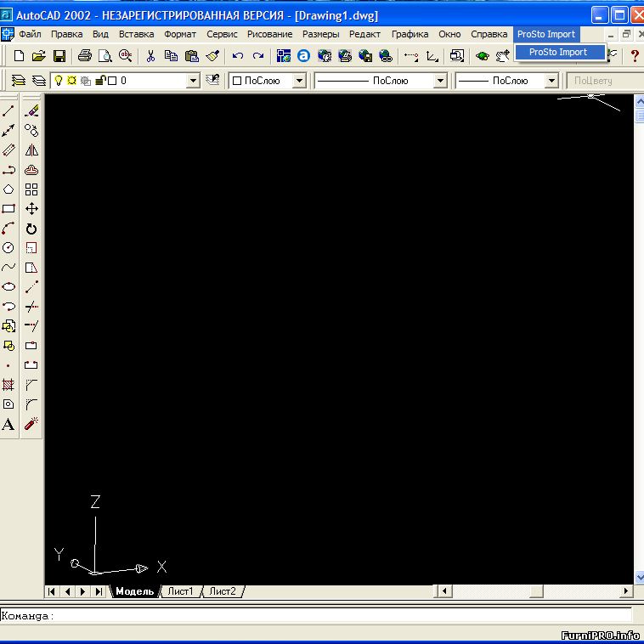Activate Match Properties brush icon
Image resolution: width=644 pixels, height=644 pixels.
coord(212,55)
